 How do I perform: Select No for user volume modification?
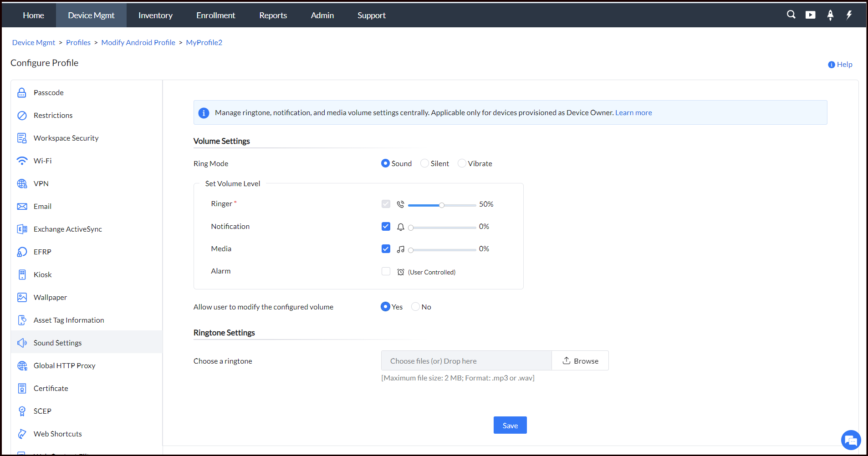[x=415, y=307]
